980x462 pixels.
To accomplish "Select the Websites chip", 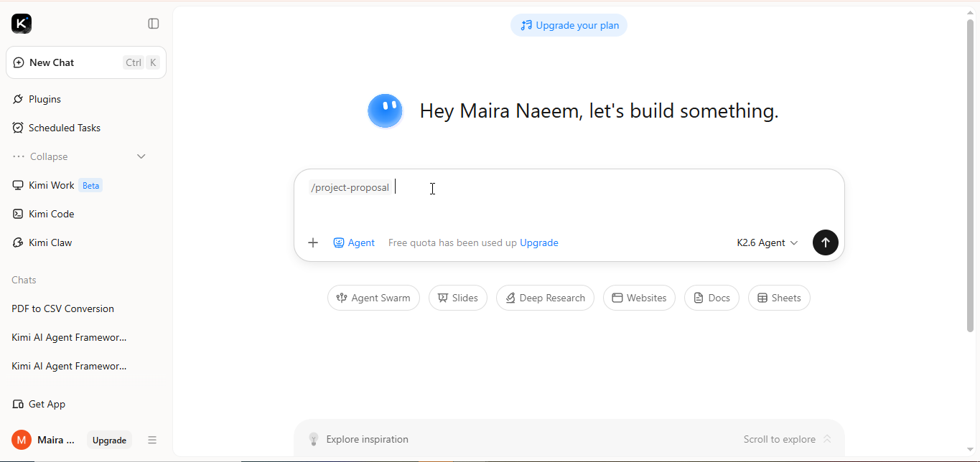I will pyautogui.click(x=639, y=298).
